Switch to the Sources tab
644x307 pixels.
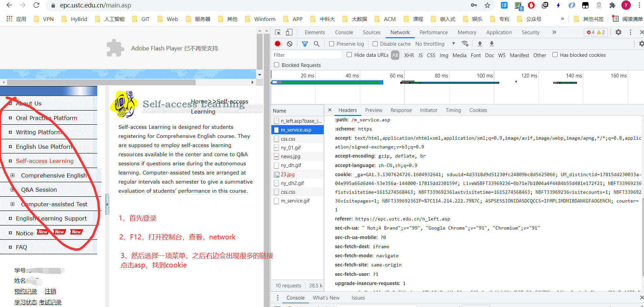click(372, 32)
